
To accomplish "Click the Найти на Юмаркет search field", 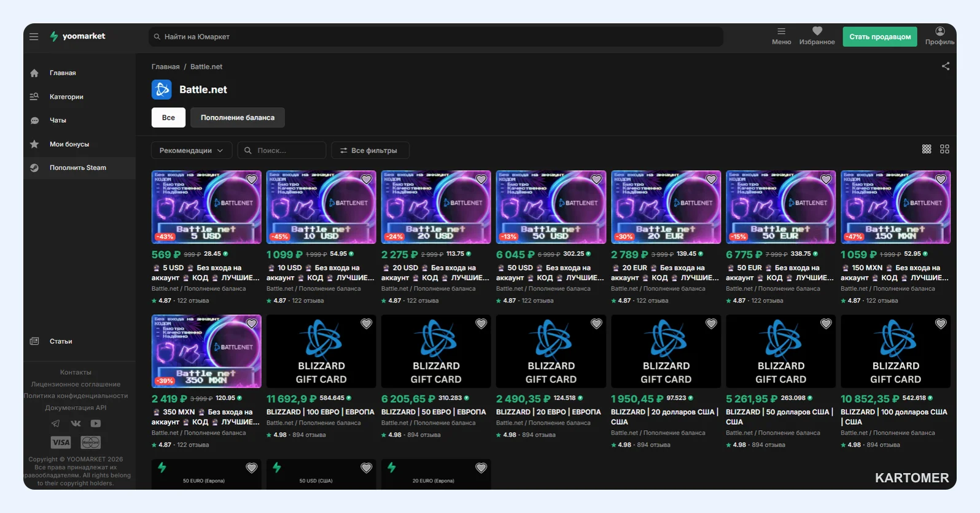I will point(435,37).
